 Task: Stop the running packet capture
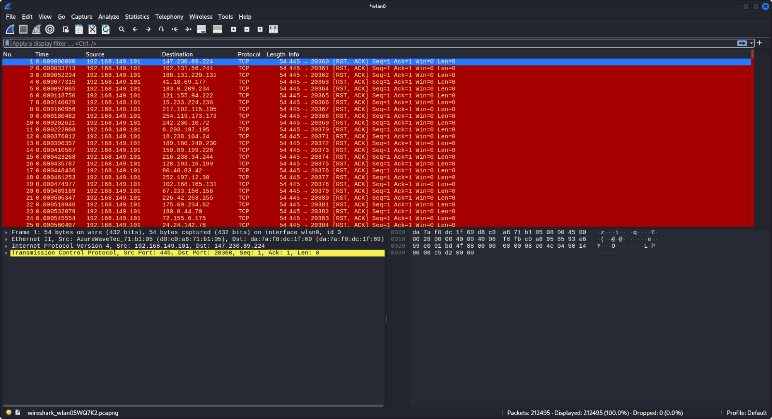[22, 29]
